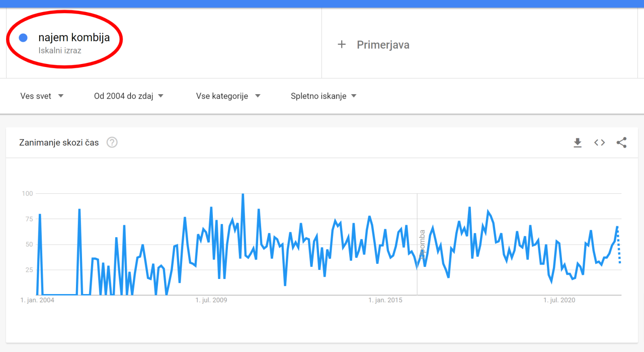The image size is (644, 352).
Task: Expand the Vse kategorije dropdown
Action: [x=228, y=96]
